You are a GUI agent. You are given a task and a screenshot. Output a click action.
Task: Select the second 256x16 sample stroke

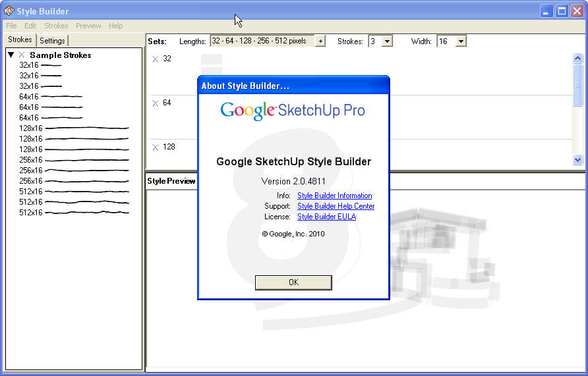(x=74, y=171)
